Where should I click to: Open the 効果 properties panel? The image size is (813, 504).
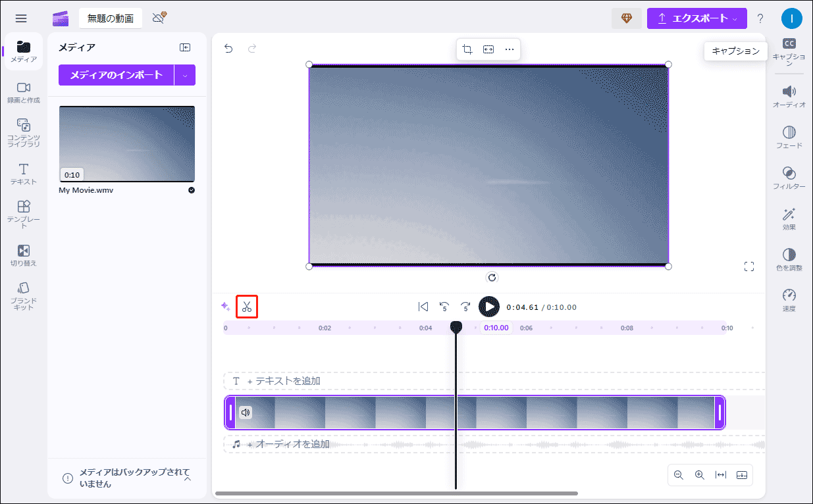pos(789,218)
